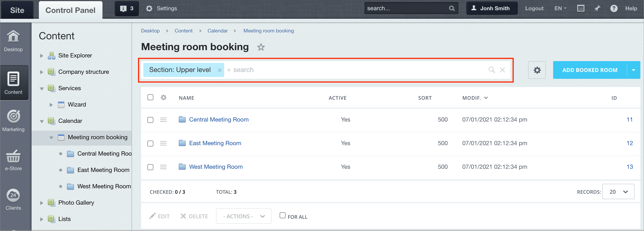Switch to the Site tab
Screen dimensions: 644x231
coord(17,10)
